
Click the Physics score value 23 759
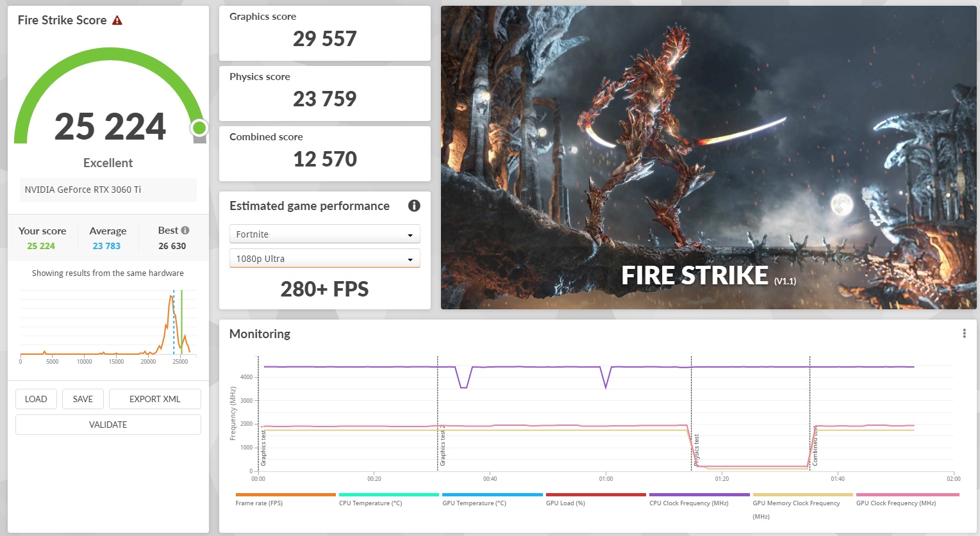pos(324,99)
